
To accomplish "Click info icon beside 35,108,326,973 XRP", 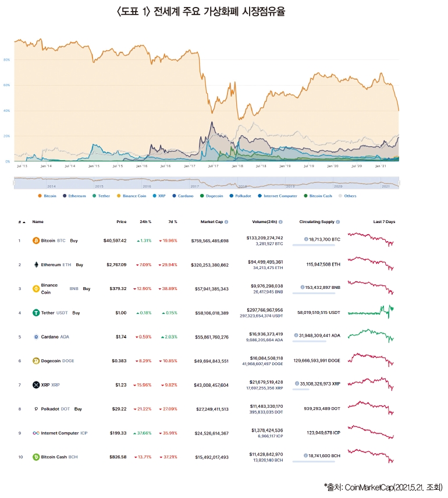I will point(297,383).
